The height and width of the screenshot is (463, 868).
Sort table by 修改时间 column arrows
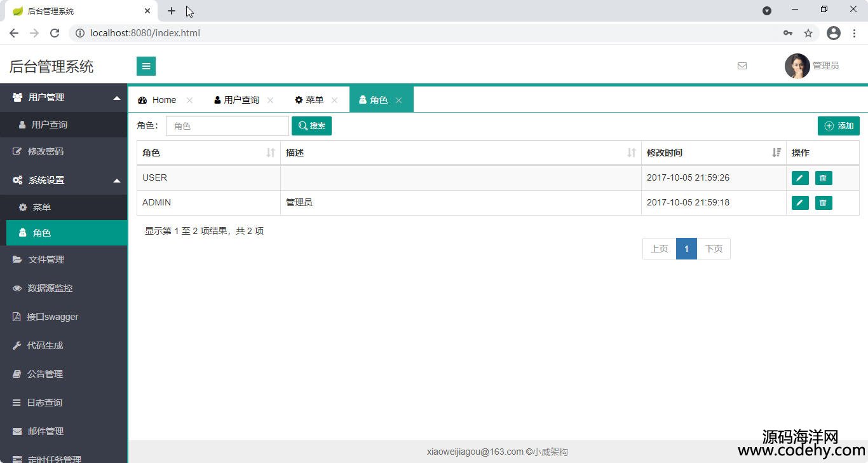[776, 153]
